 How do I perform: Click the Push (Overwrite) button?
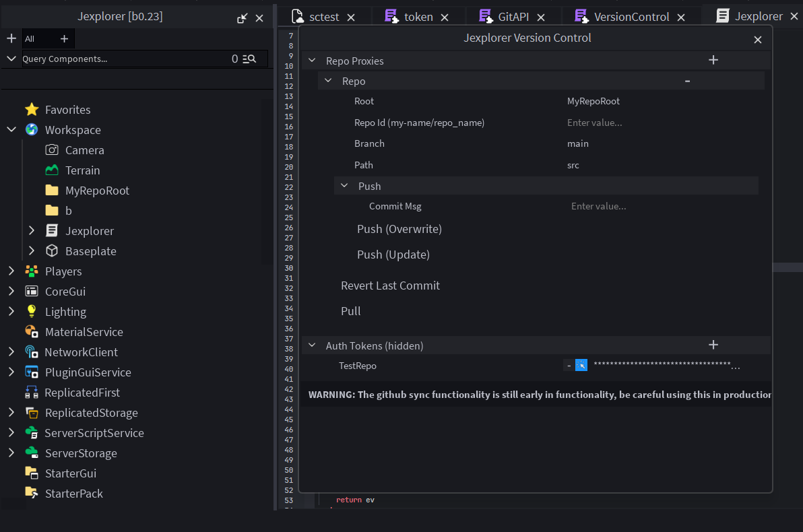[x=399, y=229]
